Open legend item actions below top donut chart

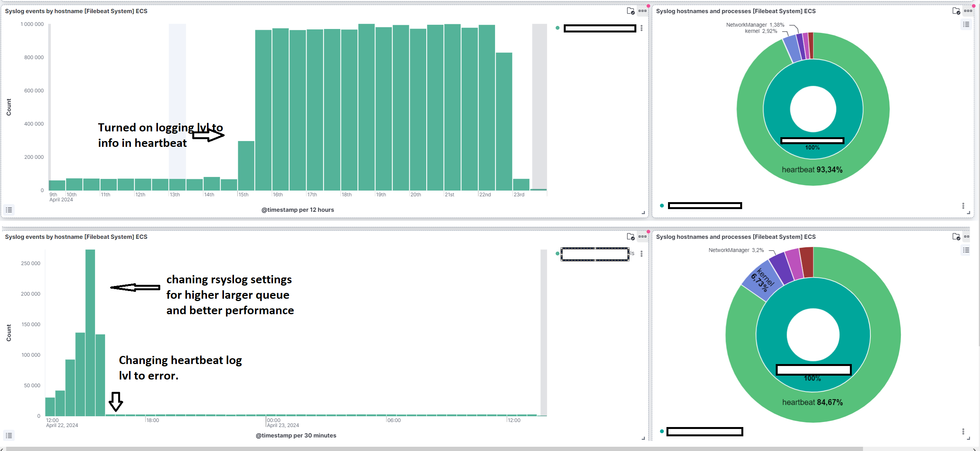pos(963,206)
